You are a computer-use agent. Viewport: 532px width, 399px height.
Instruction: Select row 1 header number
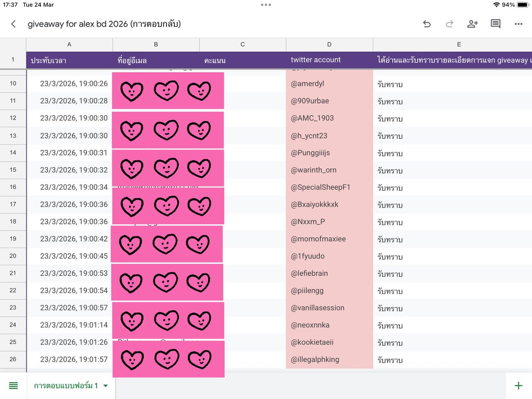coord(13,60)
